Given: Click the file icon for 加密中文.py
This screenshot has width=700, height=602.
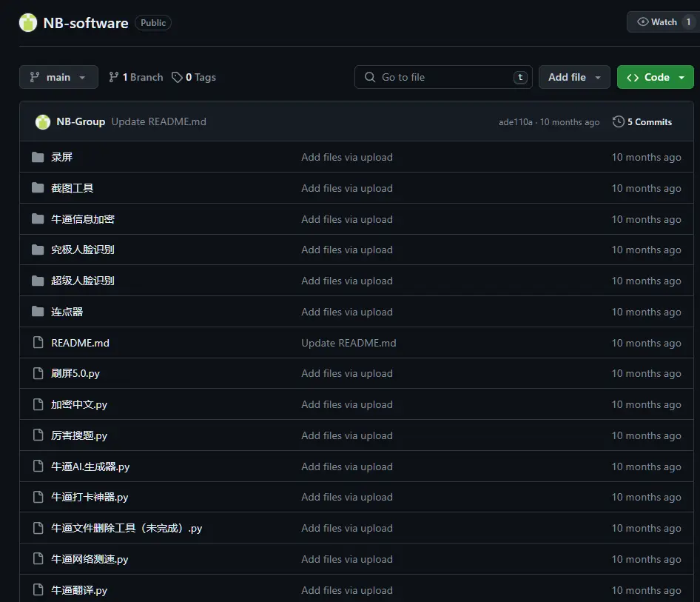Looking at the screenshot, I should coord(38,404).
